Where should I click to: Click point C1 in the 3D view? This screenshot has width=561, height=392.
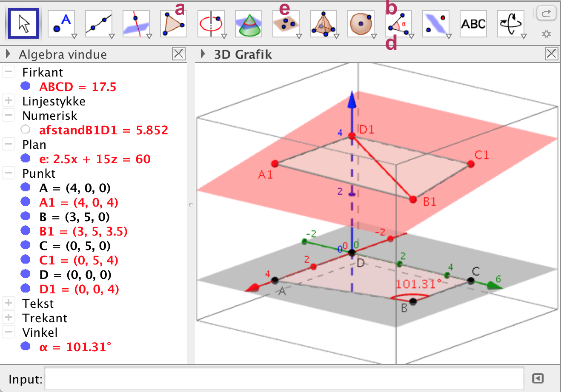[x=470, y=163]
